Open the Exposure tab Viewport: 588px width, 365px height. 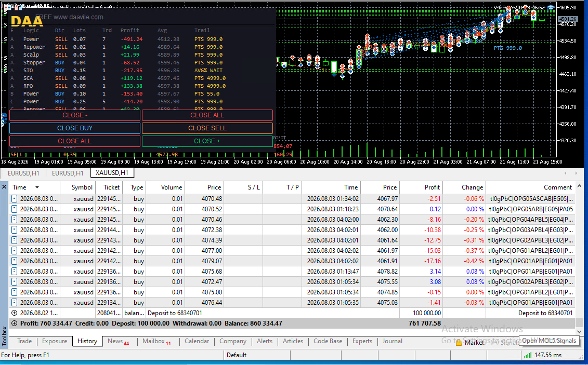(x=55, y=341)
